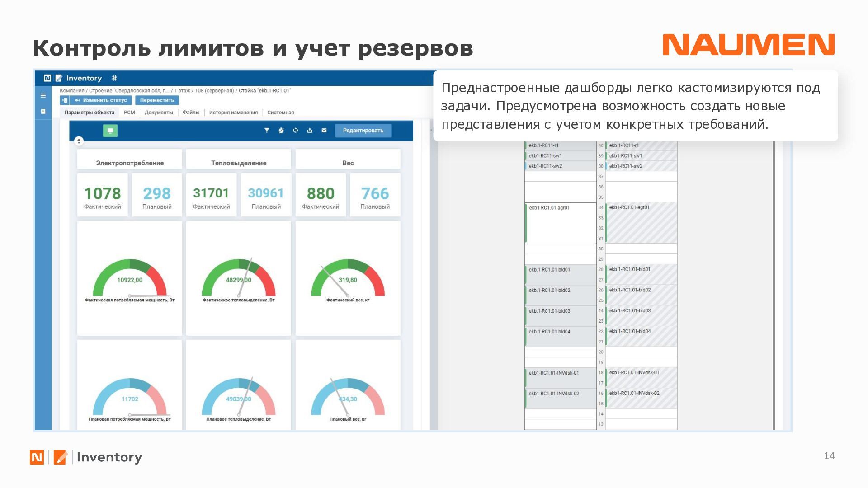Click the Фактический вес gauge showing 319,80

(348, 279)
